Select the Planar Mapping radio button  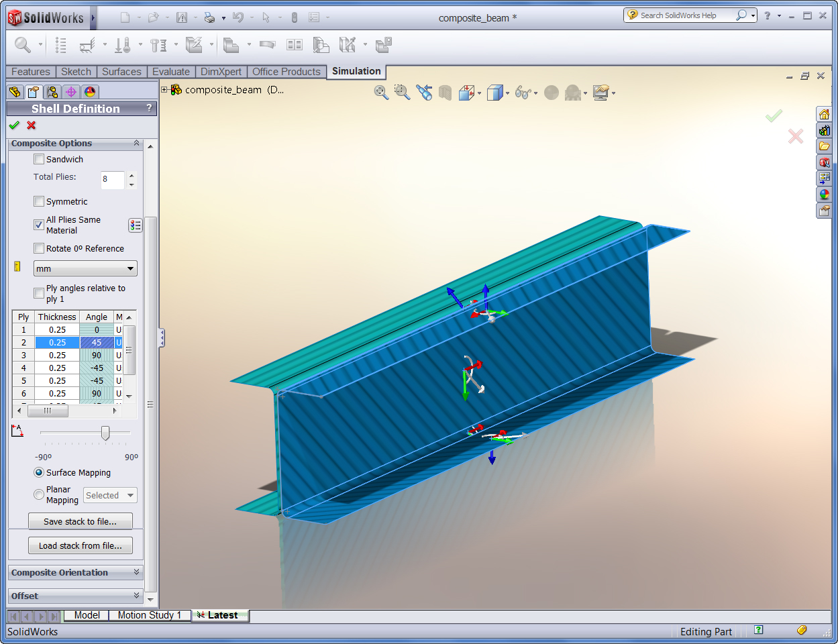[39, 494]
